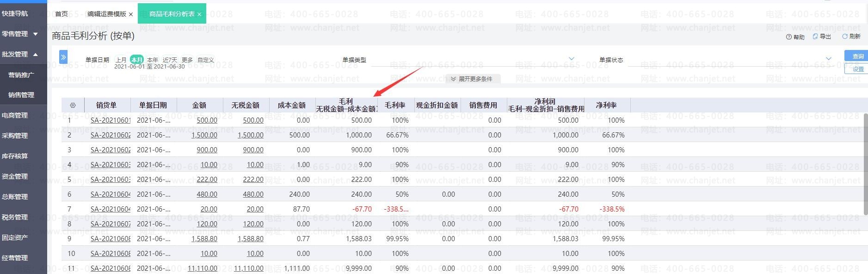Click the 成本金额 column header
The width and height of the screenshot is (868, 274).
click(292, 105)
